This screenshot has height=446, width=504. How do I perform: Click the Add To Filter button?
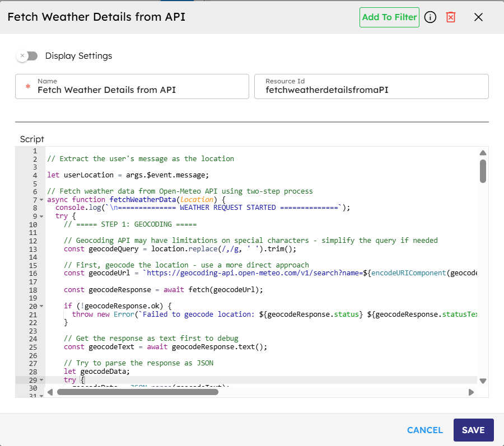[x=389, y=17]
